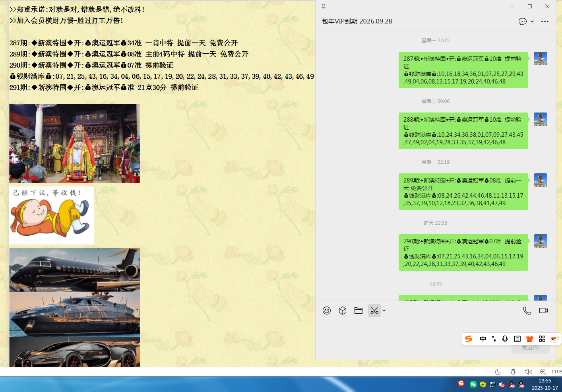Expand the arrow beside the chat bubble

532,21
